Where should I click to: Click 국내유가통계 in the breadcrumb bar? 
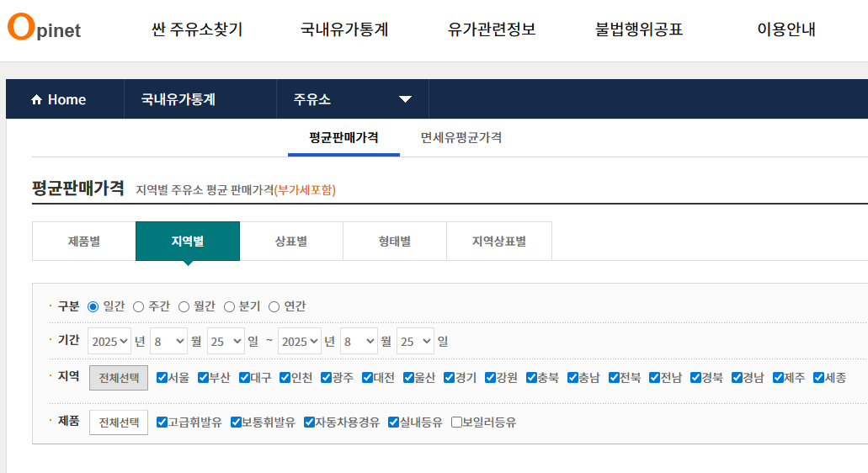tap(178, 99)
